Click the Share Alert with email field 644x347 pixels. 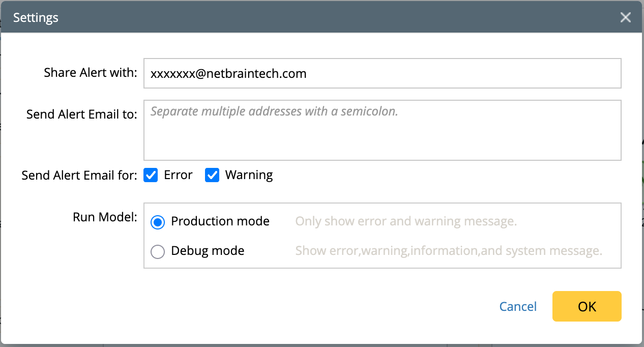pyautogui.click(x=382, y=73)
